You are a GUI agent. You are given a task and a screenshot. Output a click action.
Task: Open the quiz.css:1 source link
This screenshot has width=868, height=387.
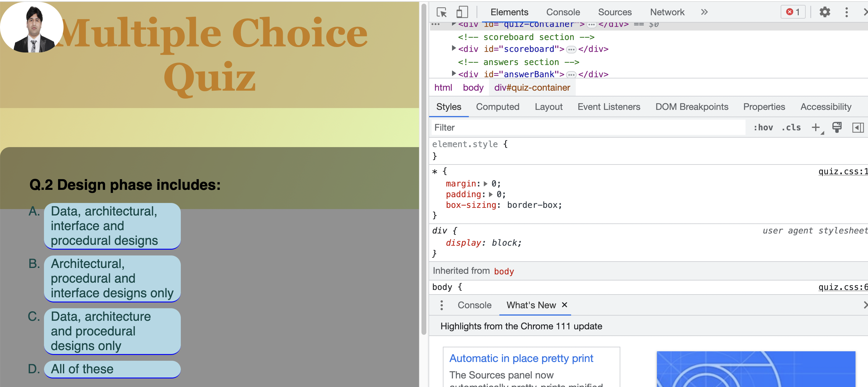tap(843, 172)
